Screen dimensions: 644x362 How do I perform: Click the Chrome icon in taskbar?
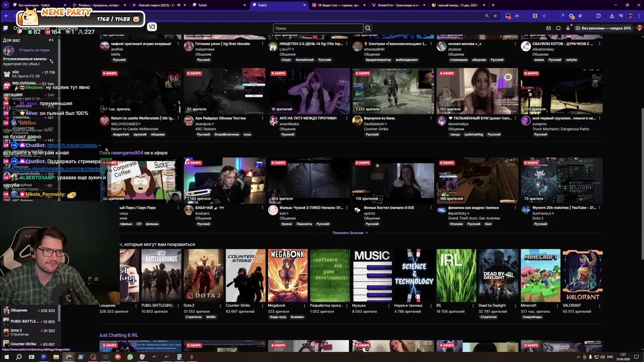pyautogui.click(x=68, y=357)
